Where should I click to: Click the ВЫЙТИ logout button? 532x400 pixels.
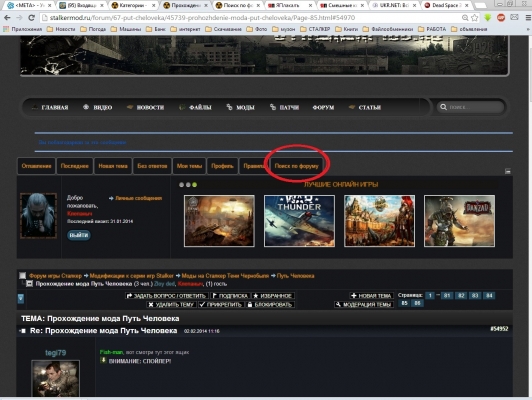click(79, 235)
